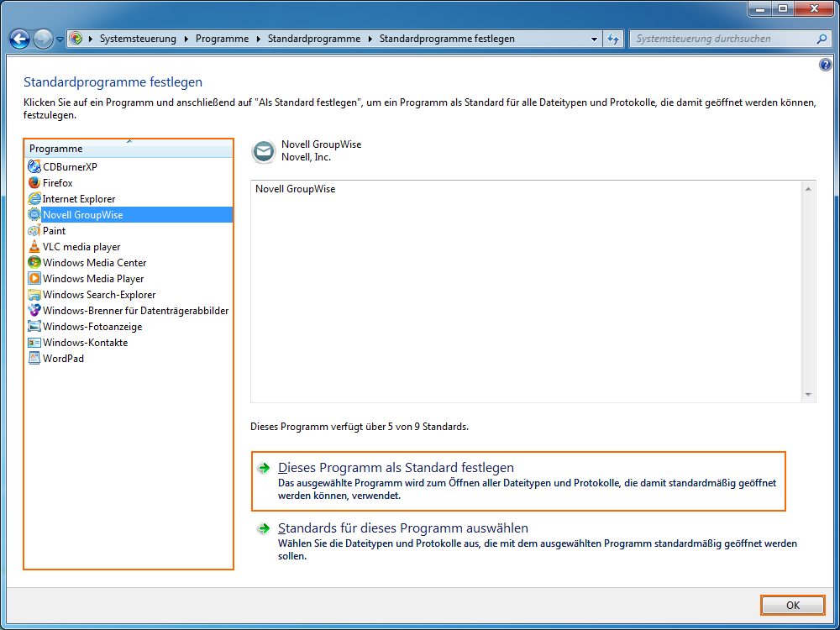Click green arrow beside 'Dieses Programm als Standard festlegen'
Screen dimensions: 840x630
coord(264,468)
